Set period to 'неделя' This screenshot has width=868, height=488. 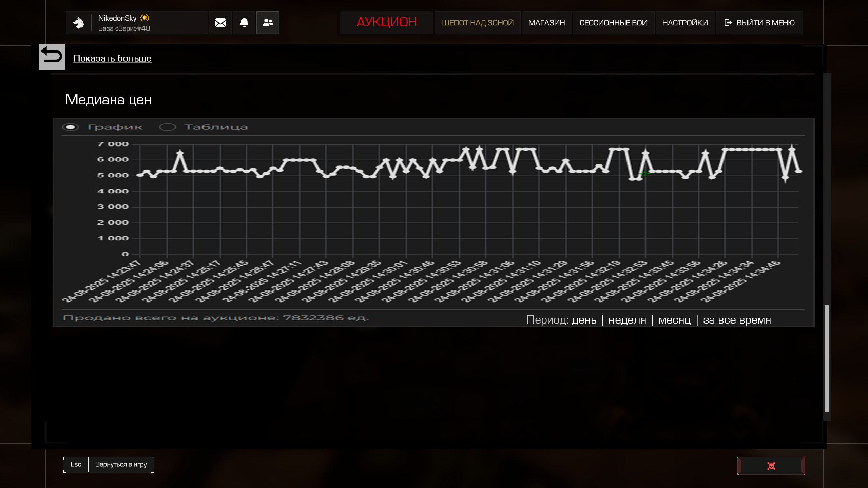pos(627,320)
